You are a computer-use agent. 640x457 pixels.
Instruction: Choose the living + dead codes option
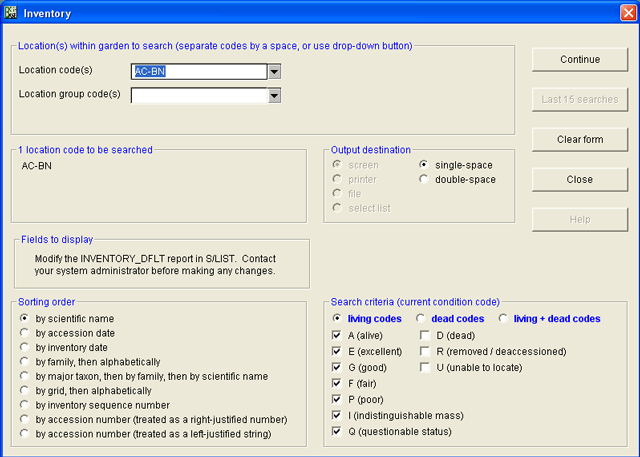tap(503, 318)
